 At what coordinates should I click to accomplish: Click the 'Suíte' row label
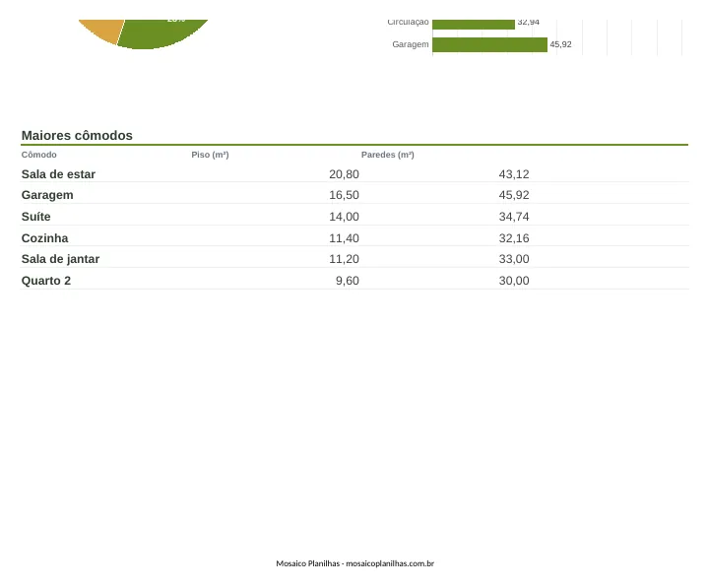click(x=35, y=217)
